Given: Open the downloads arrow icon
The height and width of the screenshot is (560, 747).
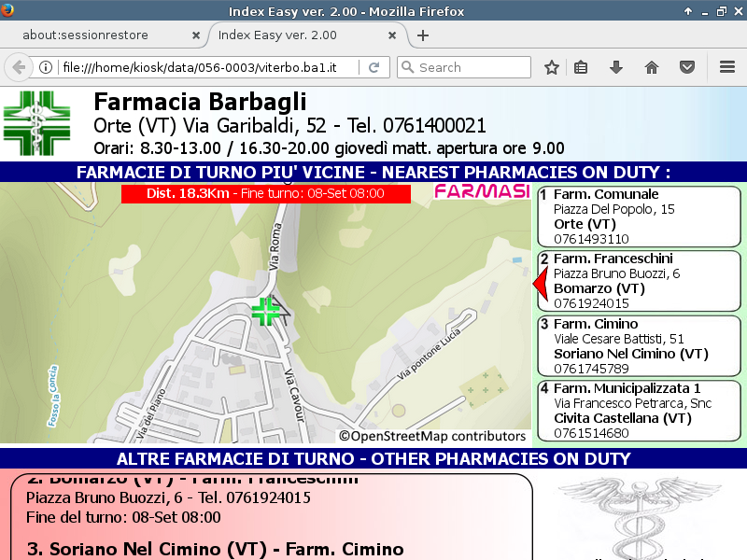Looking at the screenshot, I should click(x=616, y=67).
